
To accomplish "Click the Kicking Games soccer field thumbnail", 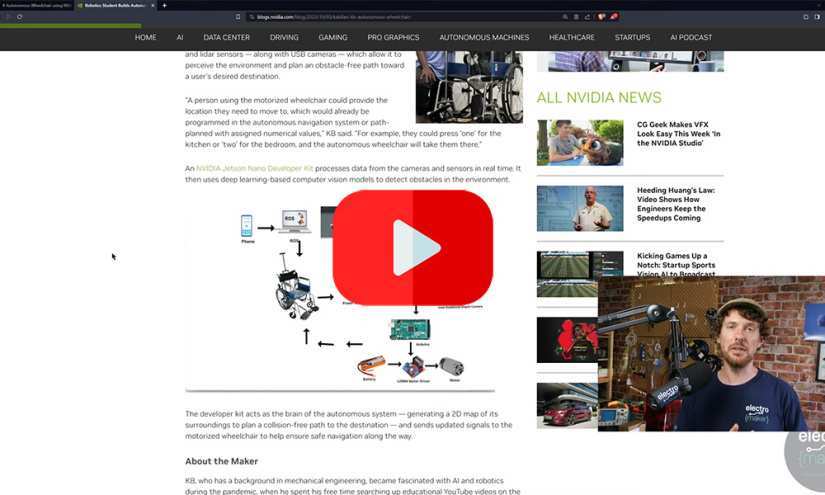I will 580,274.
